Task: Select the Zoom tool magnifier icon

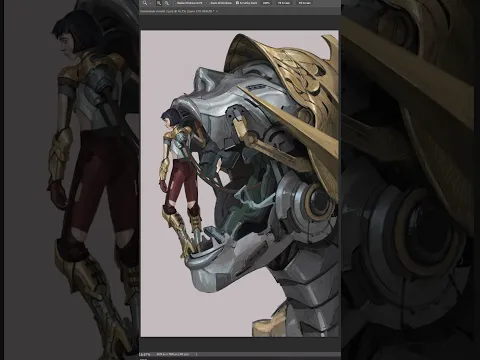Action: coord(145,3)
